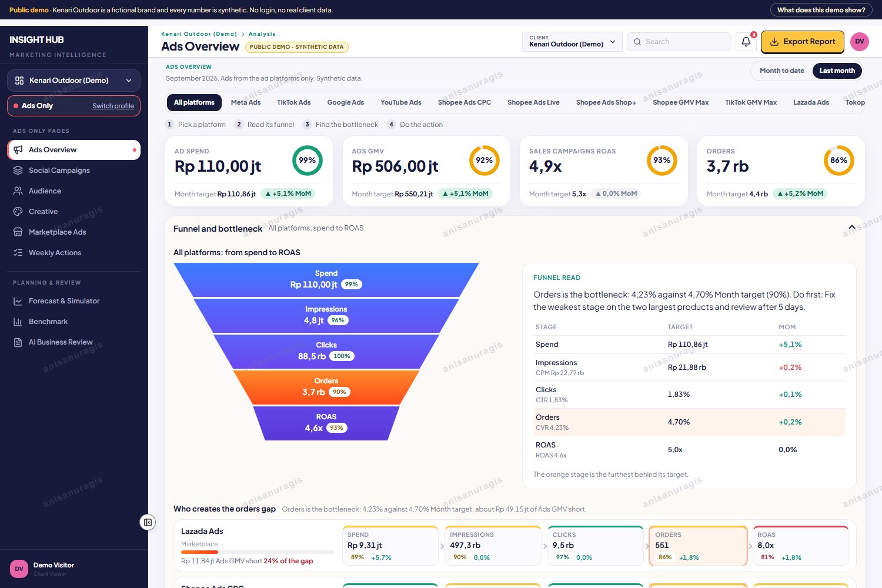Open the TikTok Ads tab
This screenshot has width=882, height=588.
pyautogui.click(x=294, y=102)
